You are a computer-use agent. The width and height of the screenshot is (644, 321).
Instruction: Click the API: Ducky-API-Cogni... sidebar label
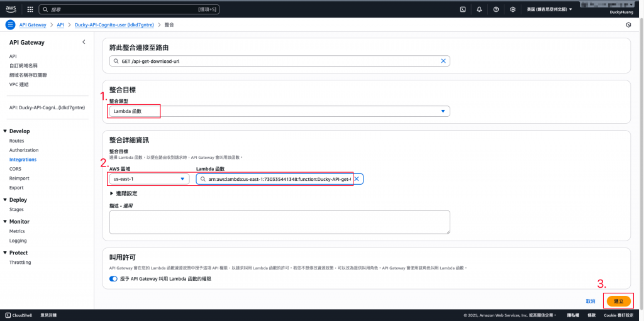47,108
